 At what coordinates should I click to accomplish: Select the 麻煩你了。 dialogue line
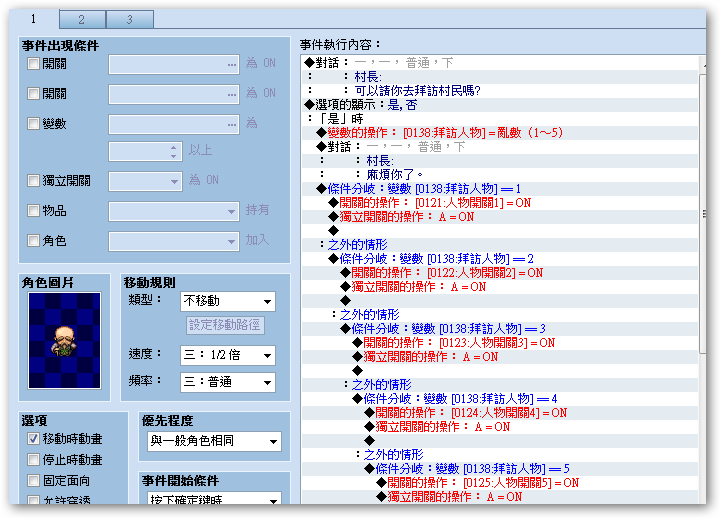[x=500, y=175]
